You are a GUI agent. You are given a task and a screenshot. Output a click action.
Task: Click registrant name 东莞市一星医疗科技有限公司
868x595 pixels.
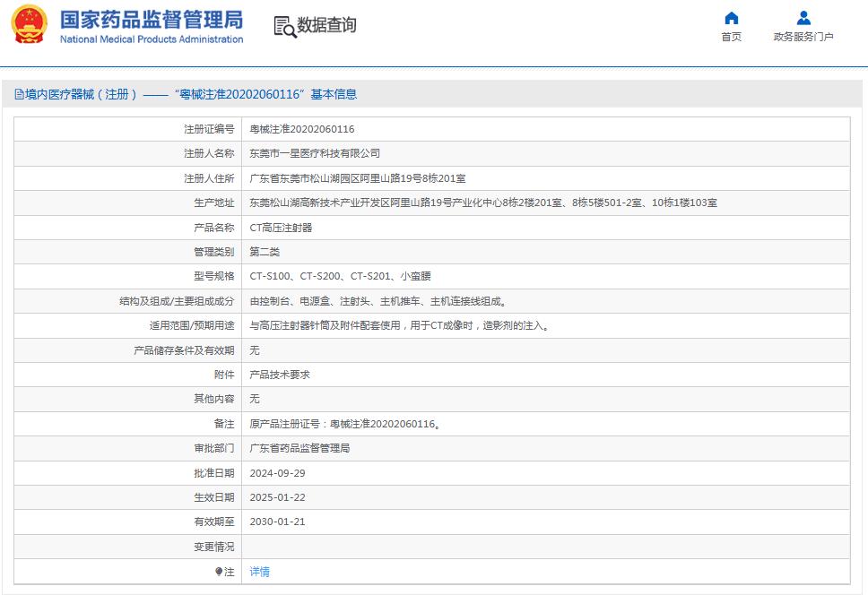(316, 153)
